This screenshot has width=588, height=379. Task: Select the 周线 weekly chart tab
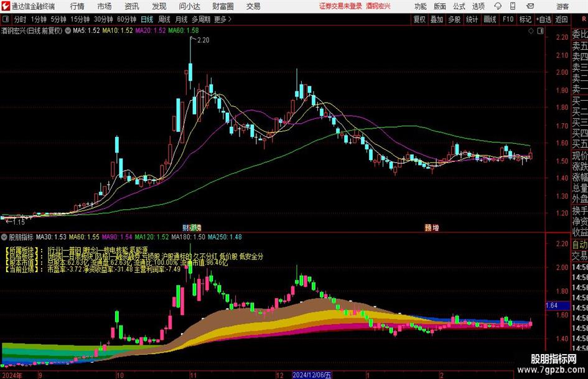pyautogui.click(x=164, y=19)
